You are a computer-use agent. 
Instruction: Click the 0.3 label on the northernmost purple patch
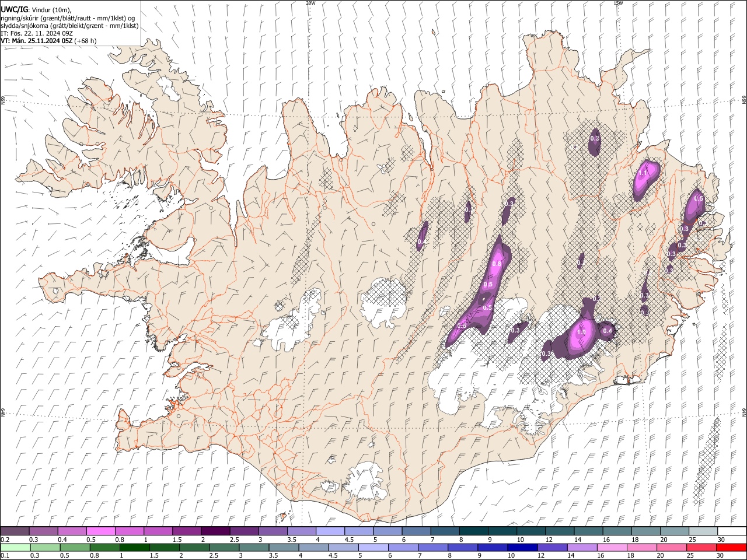coord(595,139)
